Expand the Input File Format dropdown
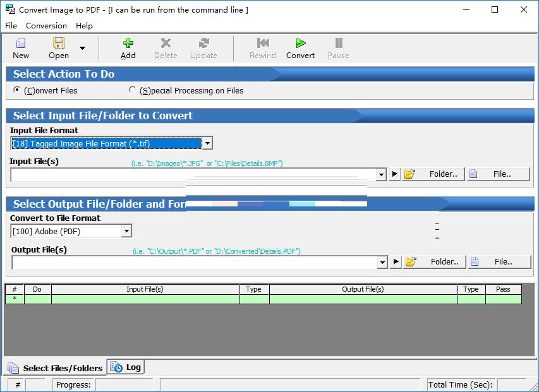The image size is (539, 392). coord(207,143)
